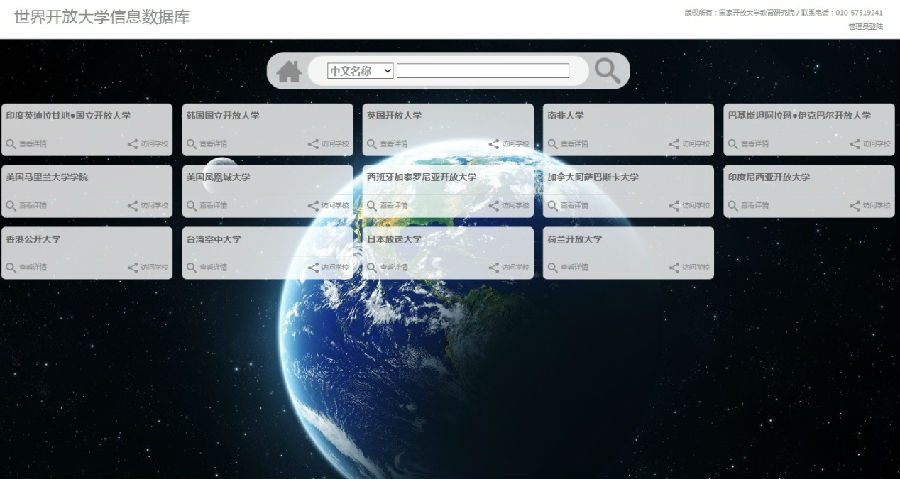
Task: Click the home icon beside search bar
Action: coord(289,71)
